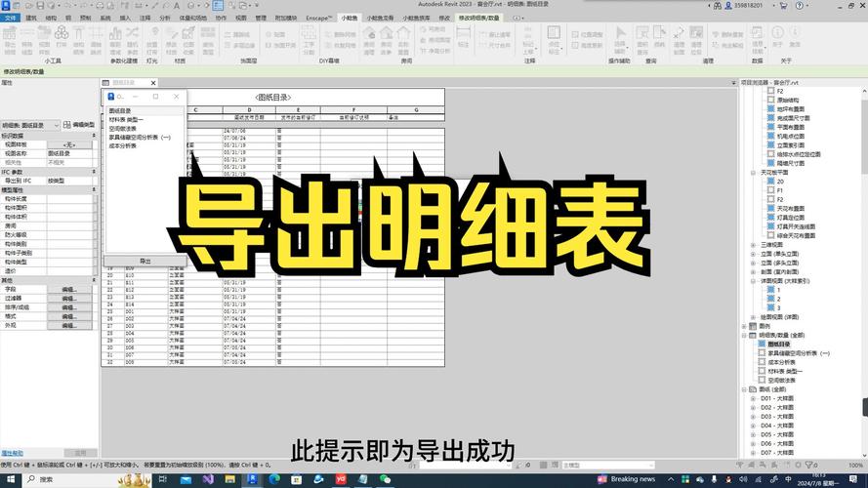Click the text 'A' tool in quick access toolbar
868x488 pixels.
click(x=177, y=6)
